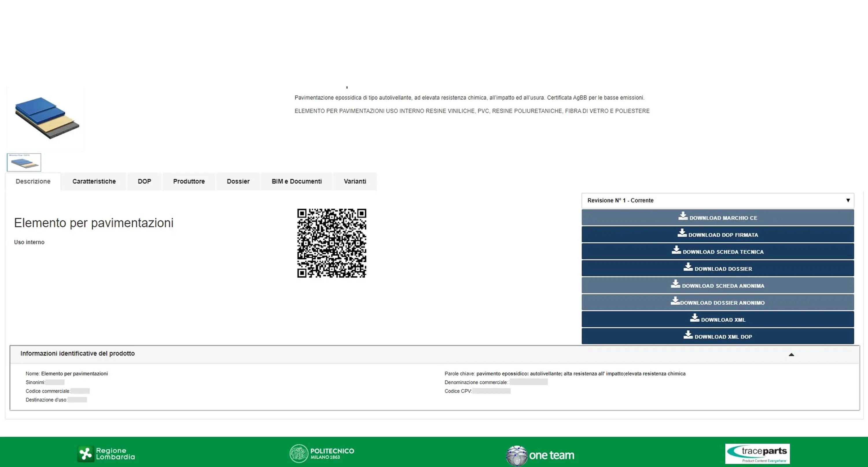The height and width of the screenshot is (467, 868).
Task: Click the Politecnico Milano logo
Action: coord(322,453)
